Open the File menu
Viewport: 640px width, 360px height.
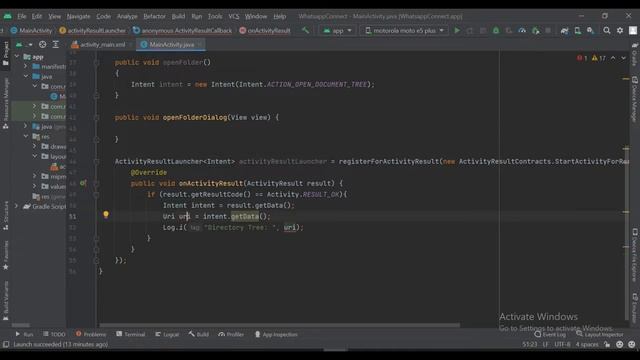tap(22, 16)
